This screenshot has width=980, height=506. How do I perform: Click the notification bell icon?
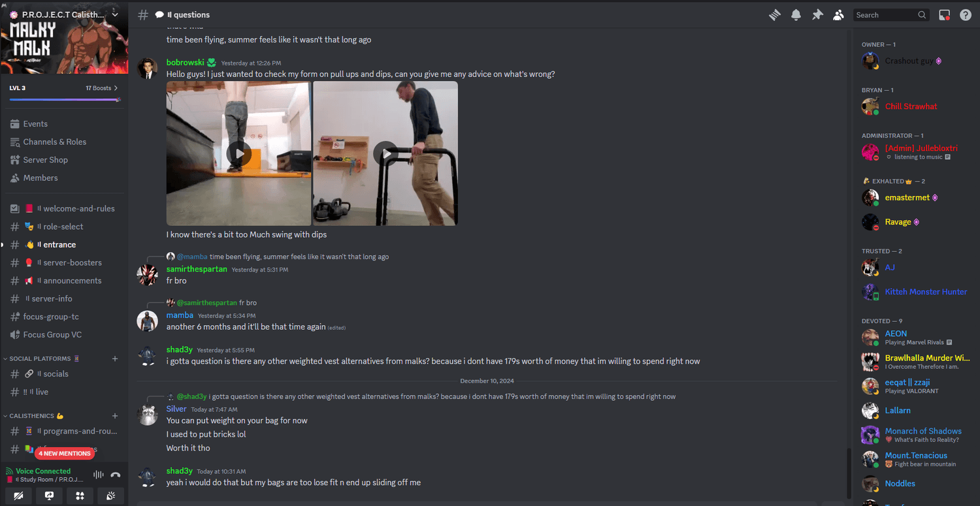click(796, 14)
